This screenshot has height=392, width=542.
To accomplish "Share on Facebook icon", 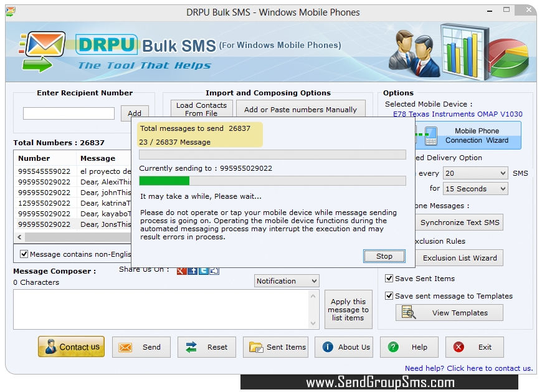I will (x=193, y=271).
